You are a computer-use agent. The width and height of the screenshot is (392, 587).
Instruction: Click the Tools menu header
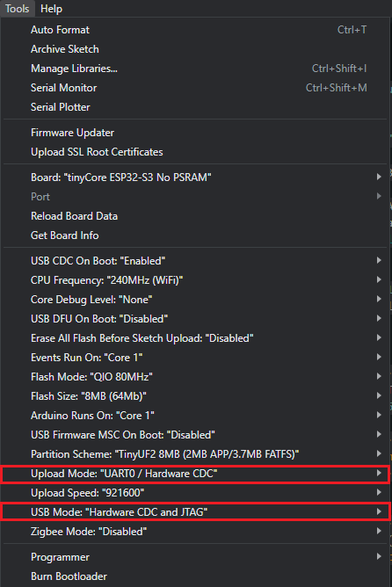click(x=18, y=9)
